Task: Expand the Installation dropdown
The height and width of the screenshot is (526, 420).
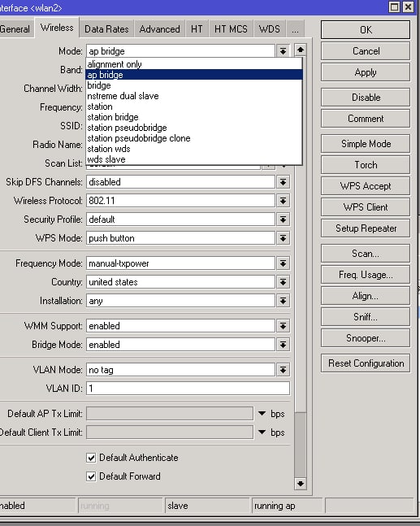Action: coord(283,301)
